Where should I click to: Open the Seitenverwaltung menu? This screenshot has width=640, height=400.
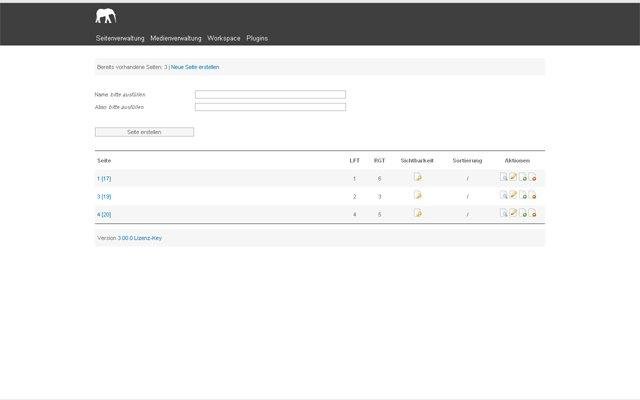click(x=120, y=38)
